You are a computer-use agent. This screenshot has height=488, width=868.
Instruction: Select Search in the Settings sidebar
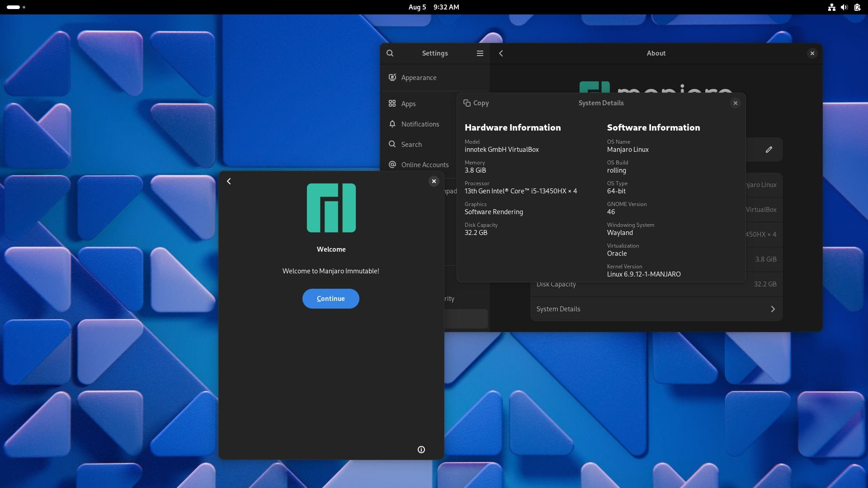coord(411,144)
